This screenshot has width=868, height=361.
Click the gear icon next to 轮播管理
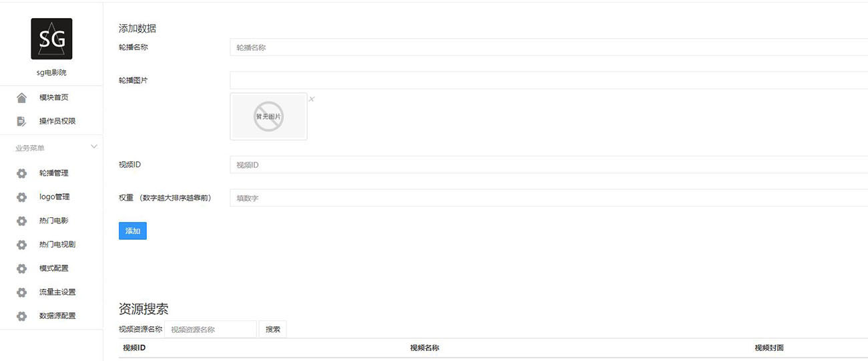coord(21,173)
